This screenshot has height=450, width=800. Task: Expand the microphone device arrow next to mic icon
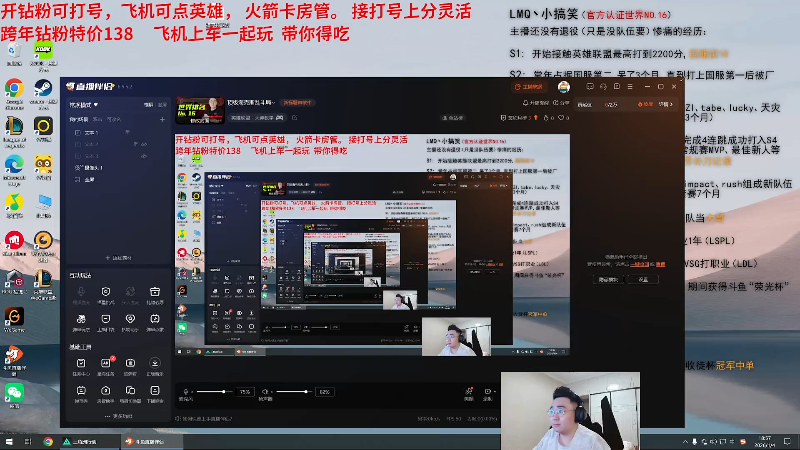pos(192,392)
